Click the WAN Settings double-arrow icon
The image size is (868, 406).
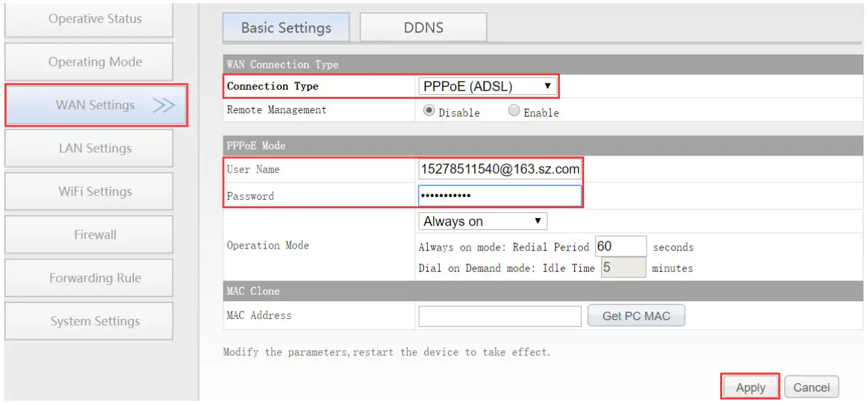[163, 105]
